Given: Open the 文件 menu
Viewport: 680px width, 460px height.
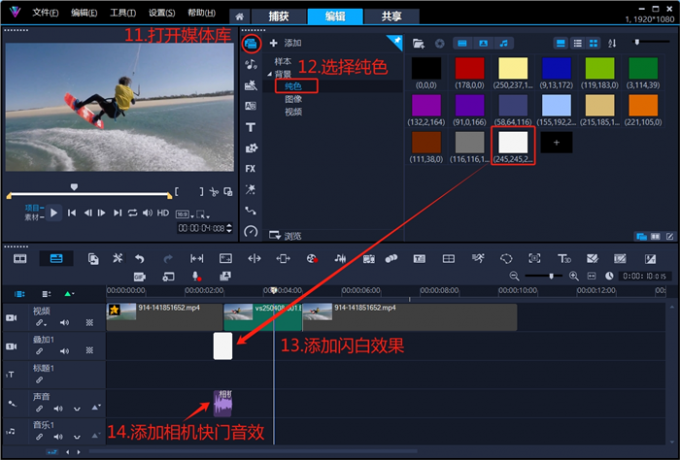Looking at the screenshot, I should click(46, 13).
